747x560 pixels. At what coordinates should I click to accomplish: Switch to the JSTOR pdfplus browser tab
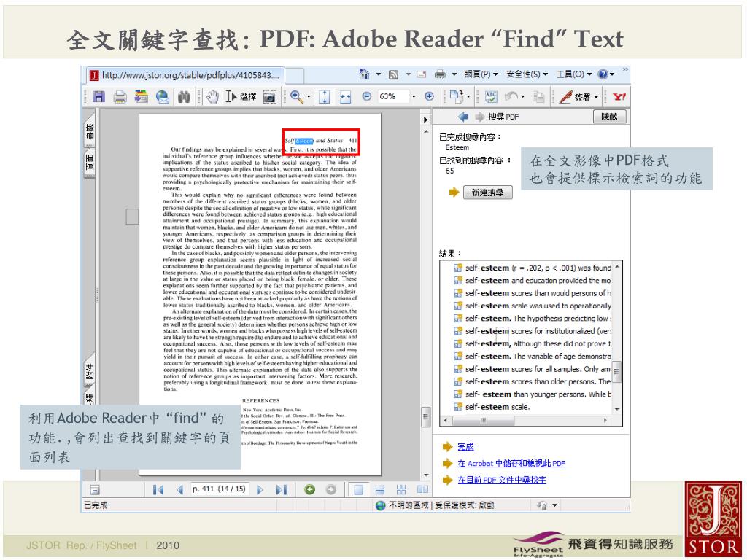pyautogui.click(x=186, y=75)
